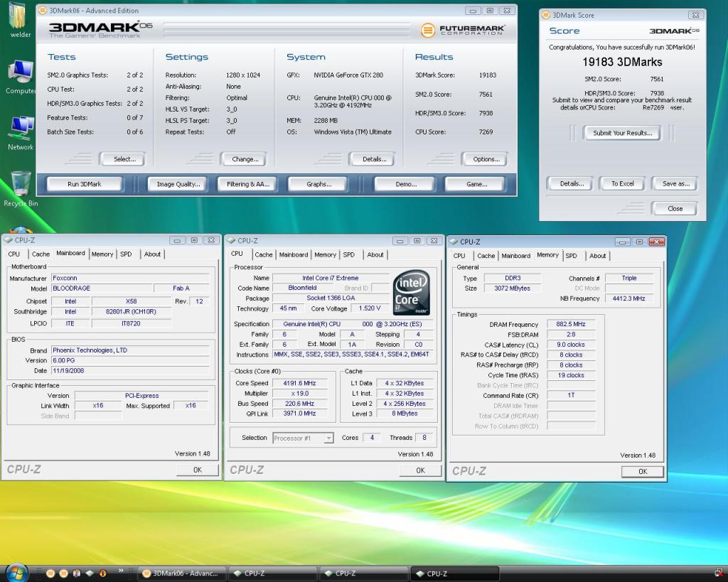
Task: Click Save as in Score window
Action: coord(675,184)
